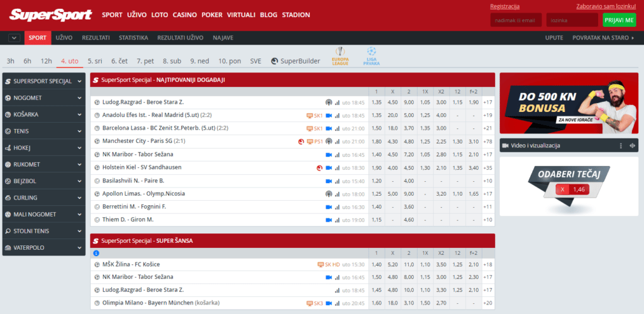Expand the Košarka sidebar category
Screen dimensions: 644x314
click(44, 115)
